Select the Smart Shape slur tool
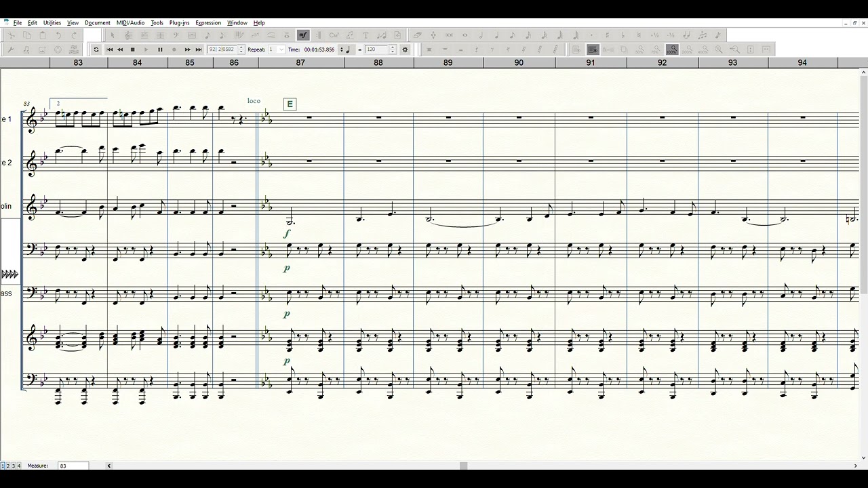Screen dimensions: 868x488 [271, 35]
